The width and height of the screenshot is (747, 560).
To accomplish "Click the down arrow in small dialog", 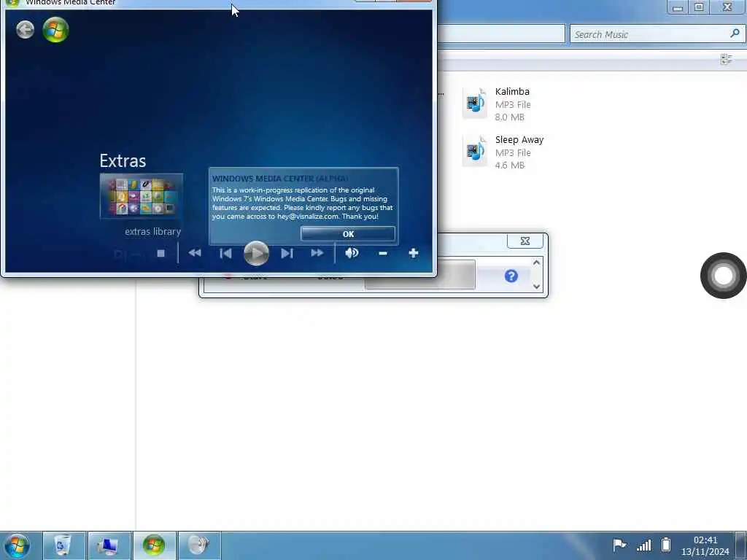I will pyautogui.click(x=536, y=286).
